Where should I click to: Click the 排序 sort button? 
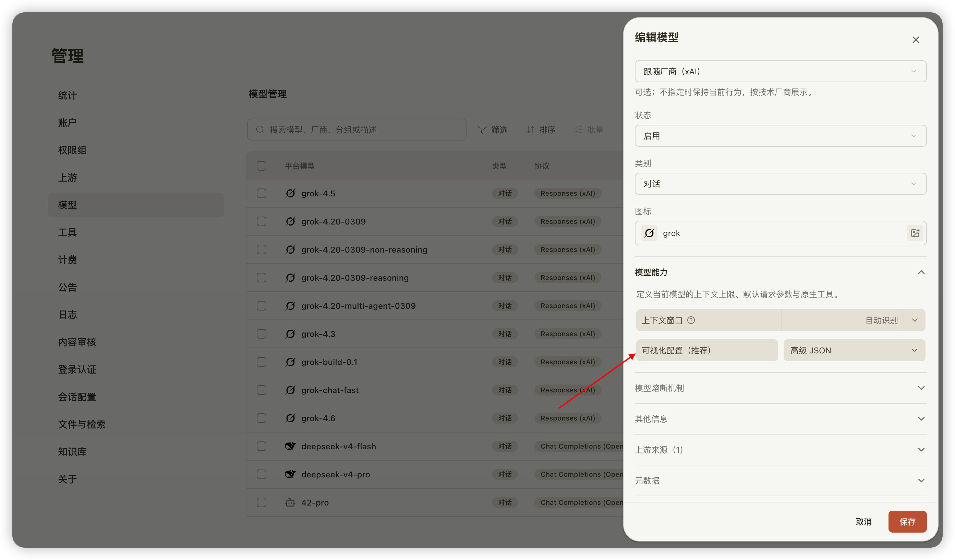coord(541,130)
